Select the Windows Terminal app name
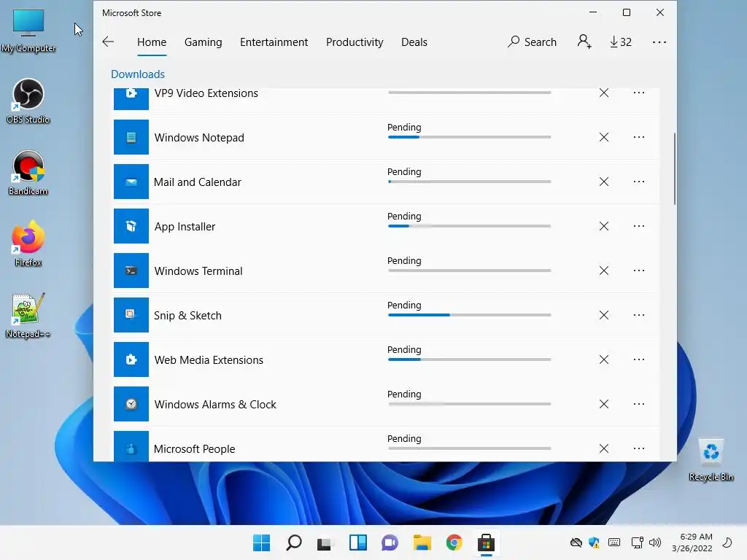Screen dimensions: 747x560 pyautogui.click(x=198, y=271)
